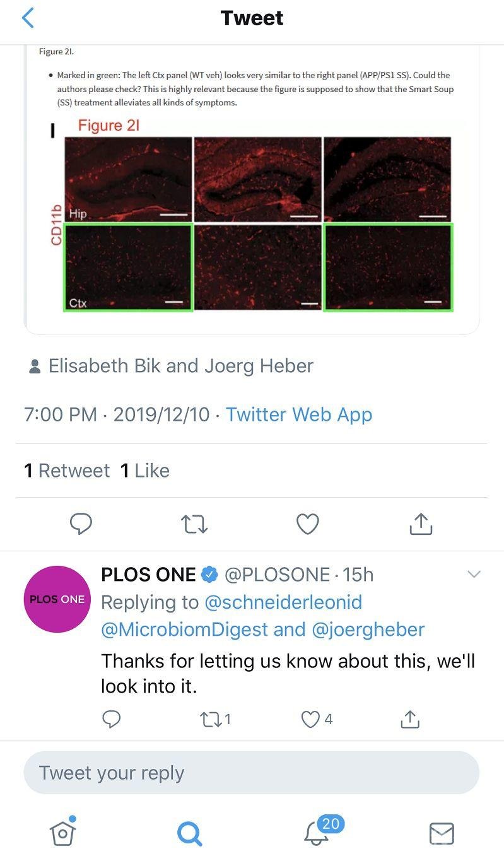Share the PLOS ONE reply

[410, 719]
